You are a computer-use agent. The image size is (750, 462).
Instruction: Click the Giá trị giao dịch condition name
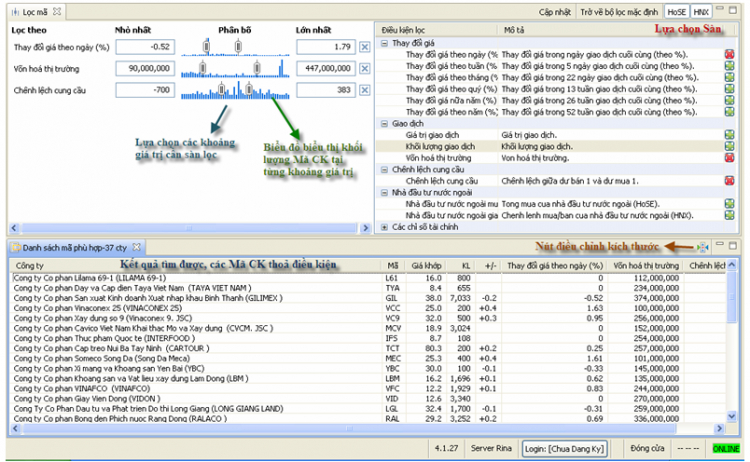click(x=432, y=135)
